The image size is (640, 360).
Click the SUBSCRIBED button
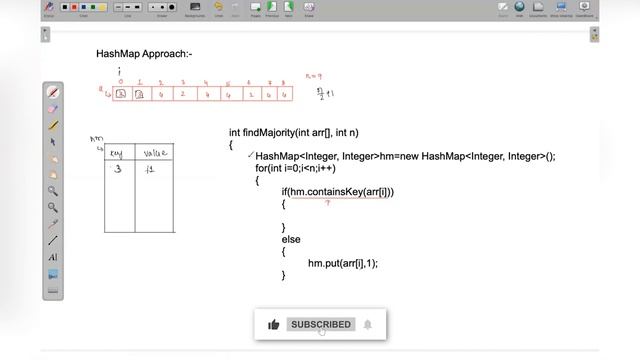tap(321, 324)
